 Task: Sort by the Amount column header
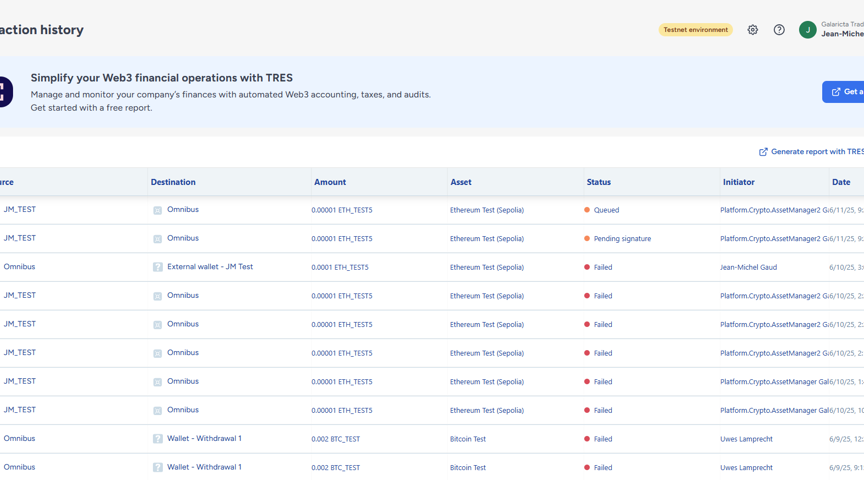pos(330,182)
